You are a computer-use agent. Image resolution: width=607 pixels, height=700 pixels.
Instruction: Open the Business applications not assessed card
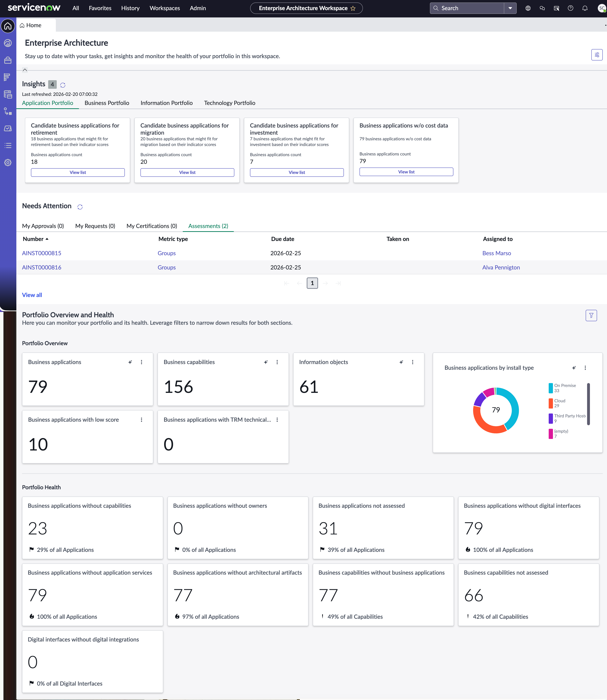383,527
